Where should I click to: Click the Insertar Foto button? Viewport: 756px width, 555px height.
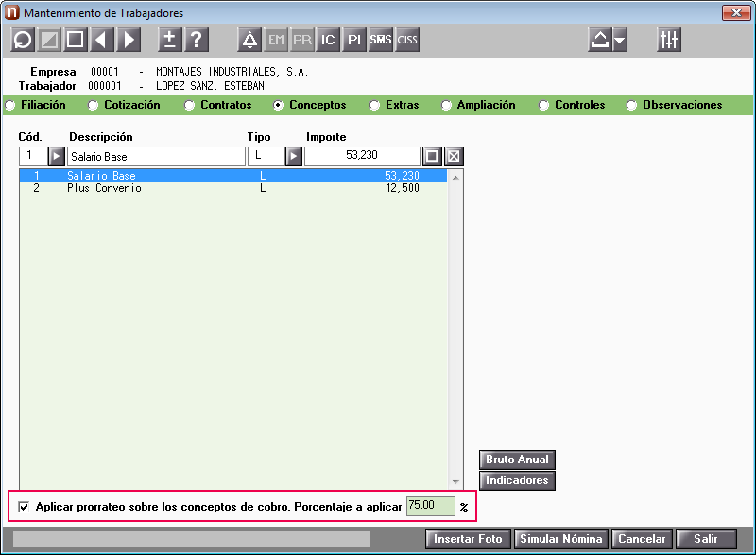pos(468,539)
